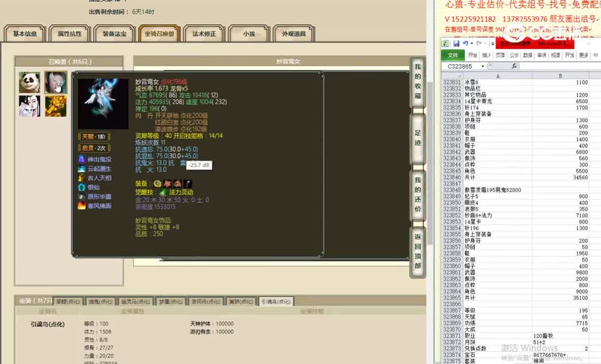Open the 小孩 tab
Image resolution: width=601 pixels, height=364 pixels.
click(x=249, y=34)
